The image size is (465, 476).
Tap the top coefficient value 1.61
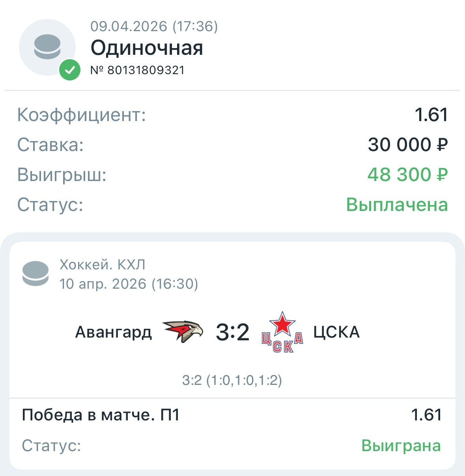[431, 115]
